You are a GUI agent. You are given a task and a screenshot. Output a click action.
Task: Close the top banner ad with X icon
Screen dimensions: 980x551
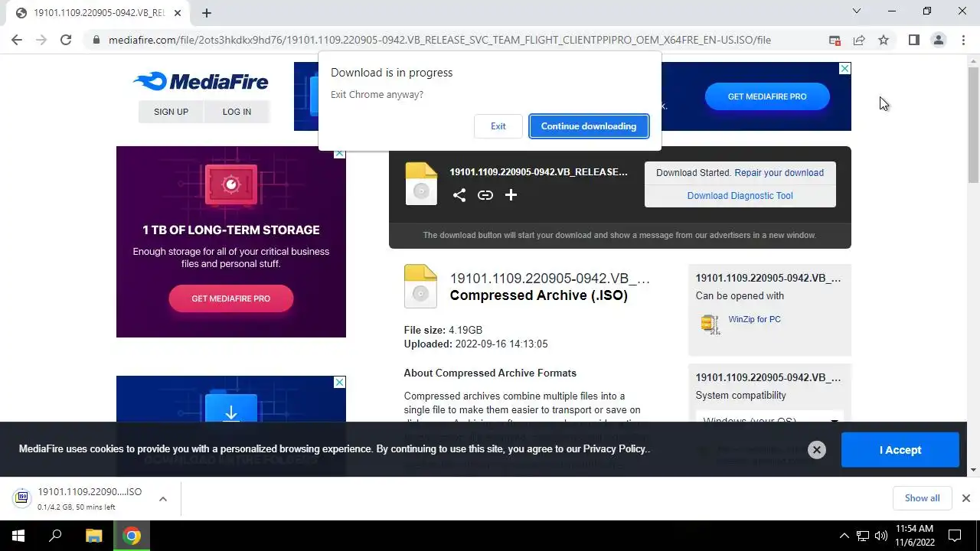pyautogui.click(x=844, y=69)
